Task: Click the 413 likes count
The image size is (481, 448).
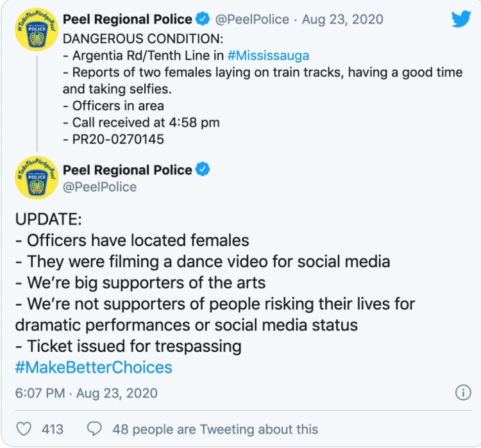Action: (x=53, y=429)
